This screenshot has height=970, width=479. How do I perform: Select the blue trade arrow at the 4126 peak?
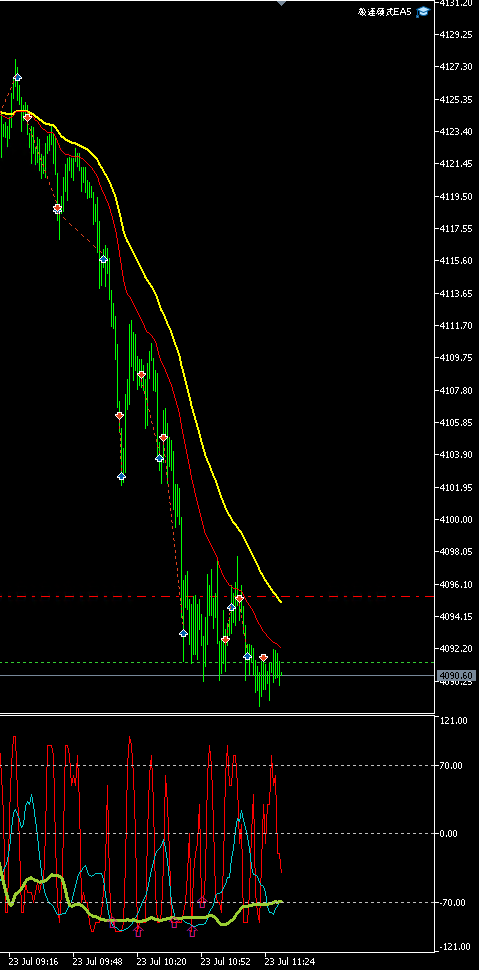[17, 77]
